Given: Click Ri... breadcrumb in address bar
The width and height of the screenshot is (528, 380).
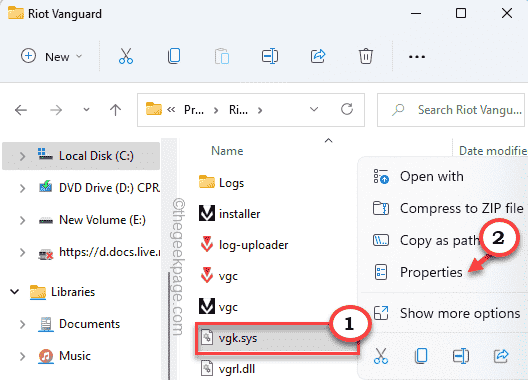Looking at the screenshot, I should click(238, 110).
